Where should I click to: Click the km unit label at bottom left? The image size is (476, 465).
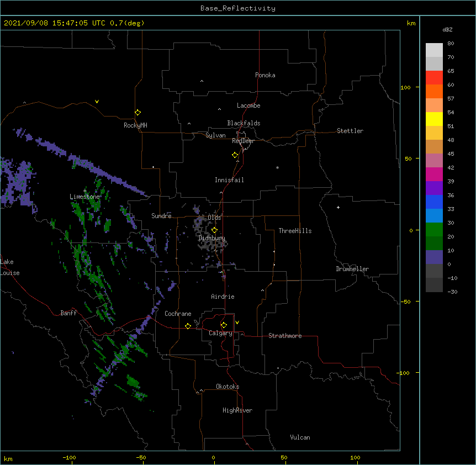pos(8,459)
